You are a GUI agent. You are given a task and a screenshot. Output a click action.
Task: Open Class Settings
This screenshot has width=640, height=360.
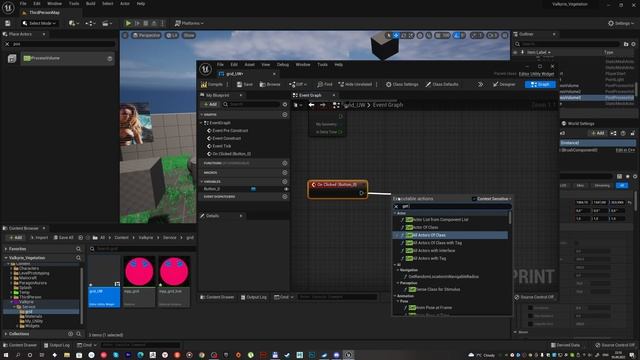(x=402, y=84)
